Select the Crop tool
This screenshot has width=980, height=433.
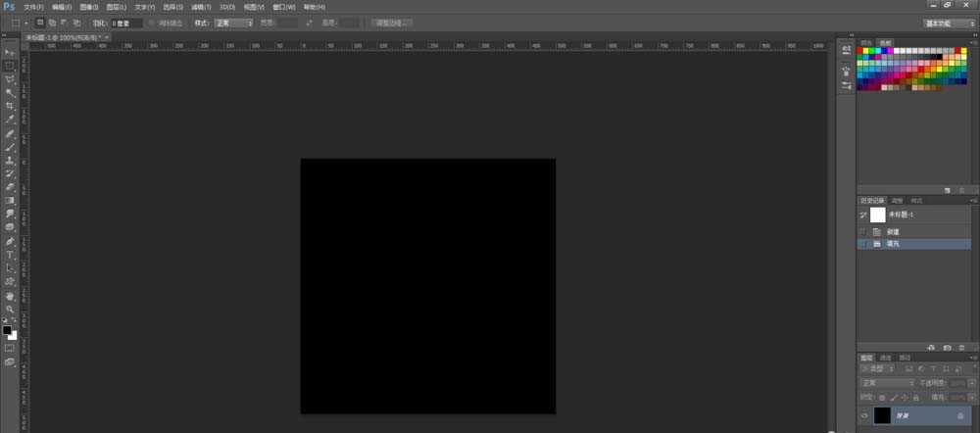tap(10, 105)
